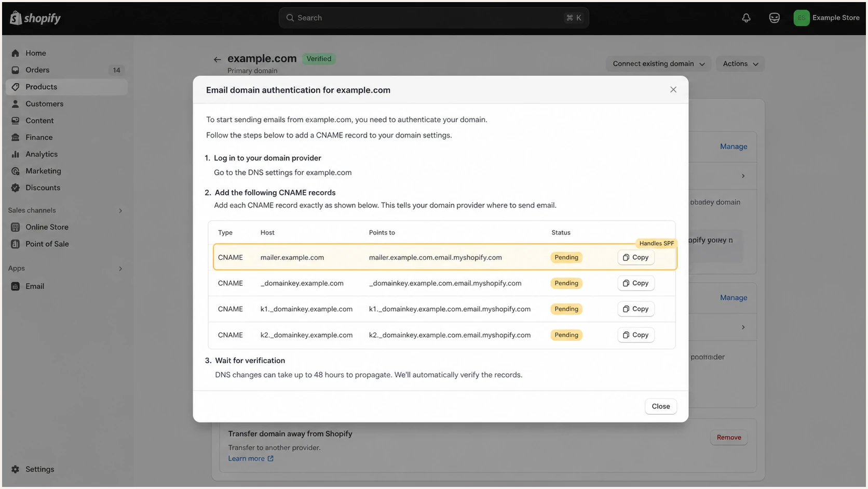Screen dimensions: 868x489
Task: Open the Sidekick assistant face icon
Action: [x=774, y=18]
